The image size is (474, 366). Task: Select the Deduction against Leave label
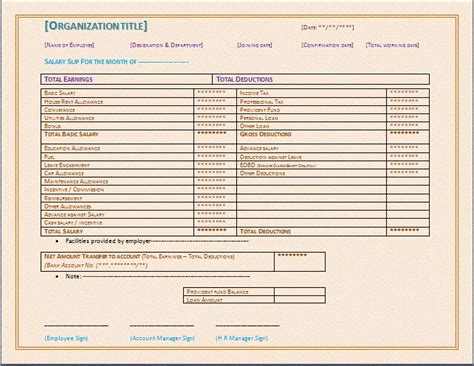point(271,157)
